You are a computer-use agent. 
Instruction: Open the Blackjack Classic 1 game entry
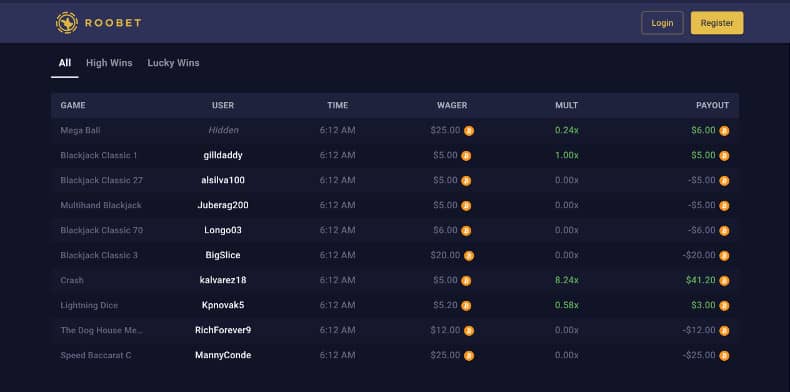[99, 155]
